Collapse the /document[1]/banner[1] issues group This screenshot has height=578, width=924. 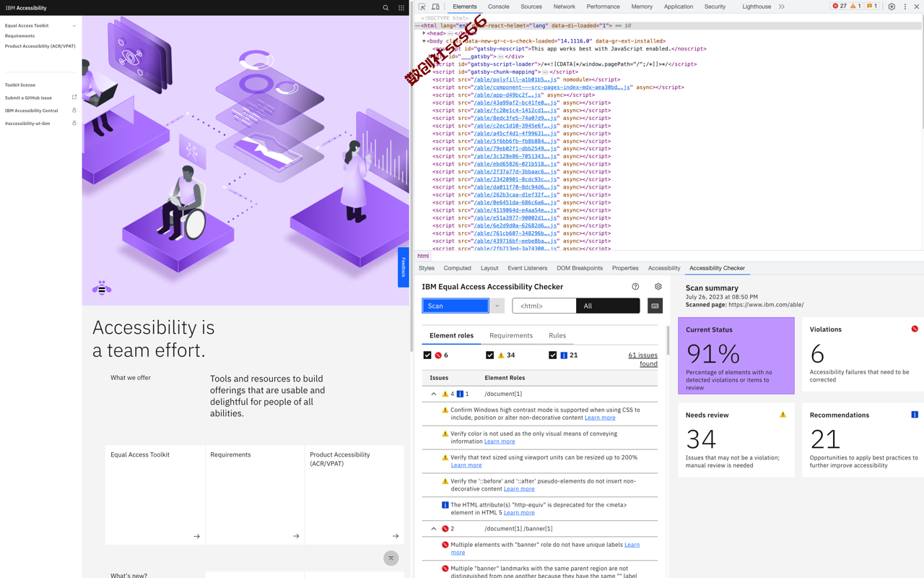434,529
